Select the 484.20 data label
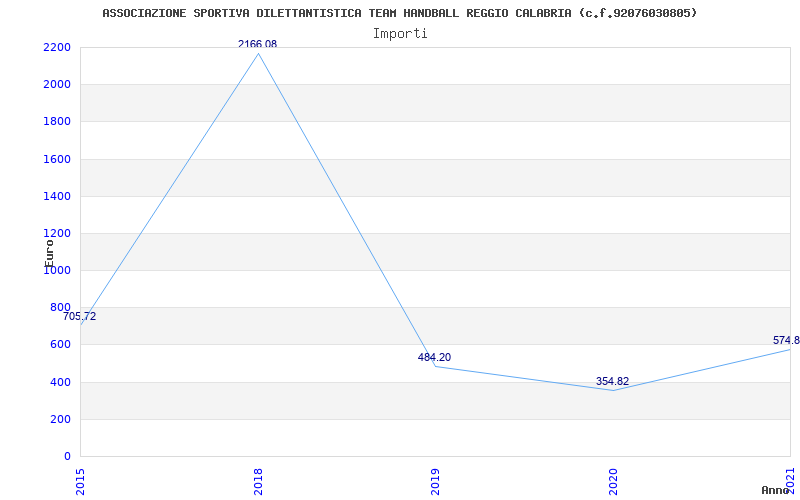 (x=434, y=358)
